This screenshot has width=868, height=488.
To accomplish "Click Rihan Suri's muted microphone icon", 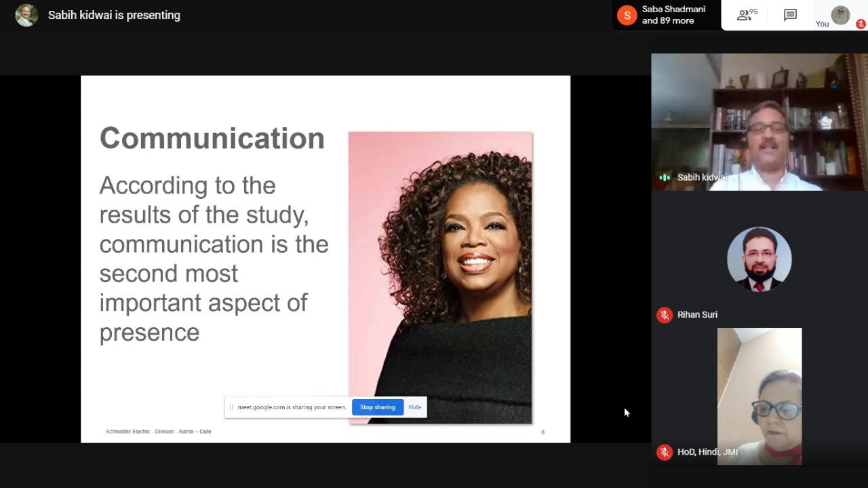I will [x=665, y=315].
